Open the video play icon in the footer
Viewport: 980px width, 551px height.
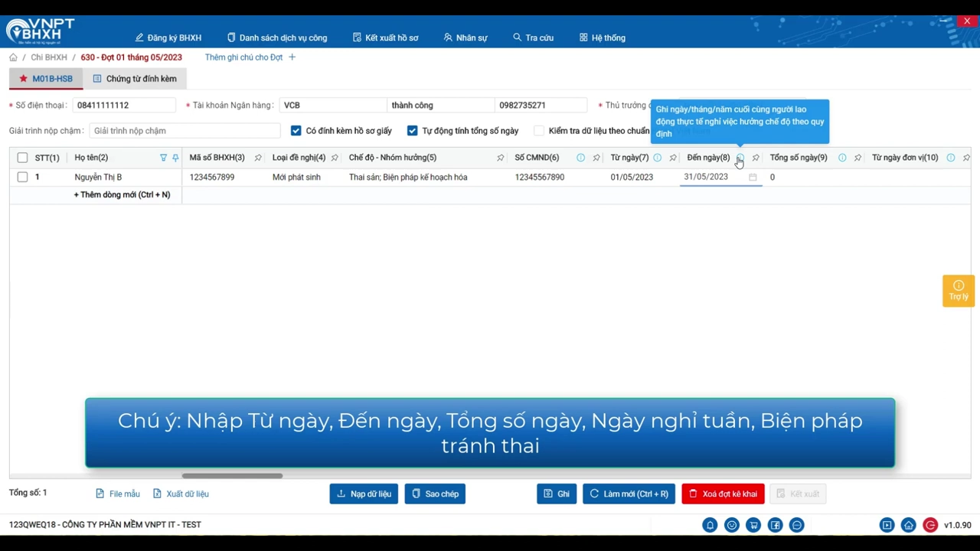[887, 525]
